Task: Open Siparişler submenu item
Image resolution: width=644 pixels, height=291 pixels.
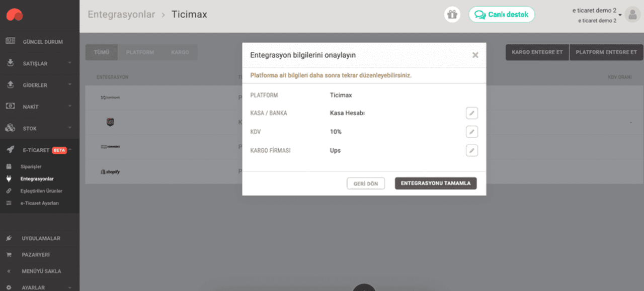Action: pyautogui.click(x=31, y=166)
